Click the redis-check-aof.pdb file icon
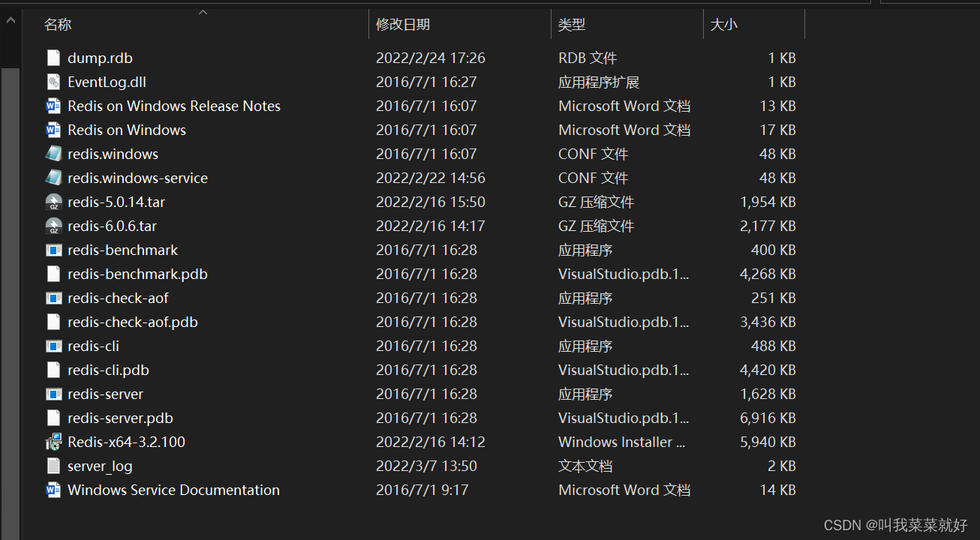980x540 pixels. [x=53, y=322]
